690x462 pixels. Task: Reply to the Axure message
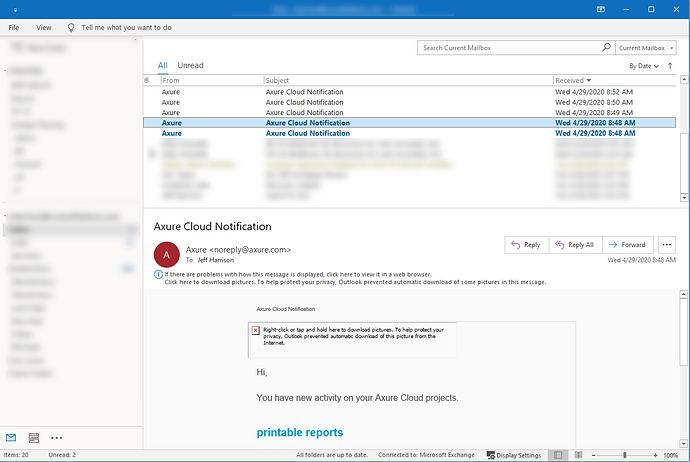pyautogui.click(x=525, y=244)
